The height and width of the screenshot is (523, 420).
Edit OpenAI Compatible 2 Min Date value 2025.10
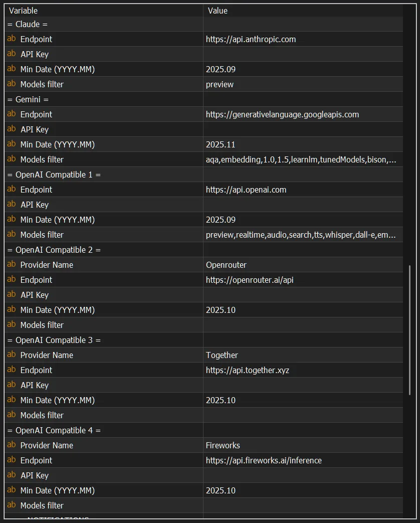tap(303, 310)
